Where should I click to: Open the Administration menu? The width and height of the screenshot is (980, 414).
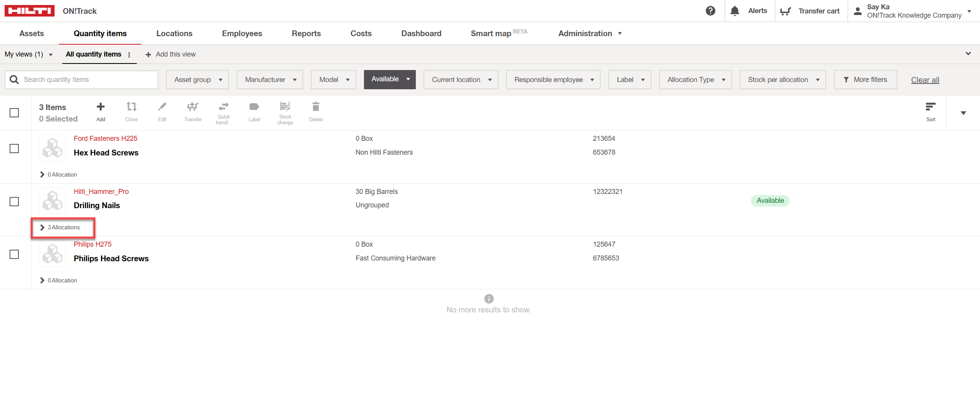(x=590, y=33)
